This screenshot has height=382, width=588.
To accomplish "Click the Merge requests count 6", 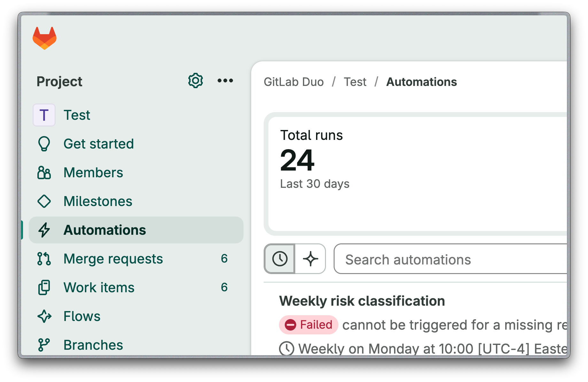I will click(224, 258).
